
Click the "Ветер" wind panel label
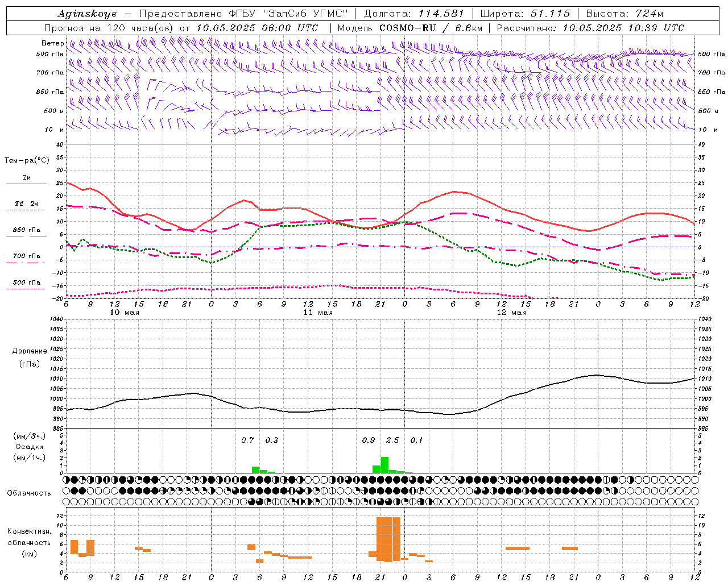[53, 43]
